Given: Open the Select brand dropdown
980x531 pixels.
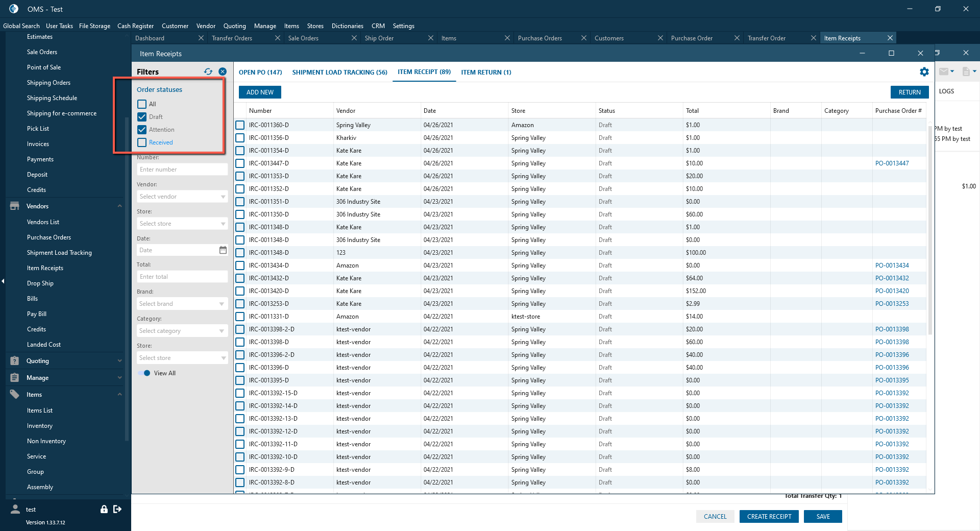Looking at the screenshot, I should point(182,304).
